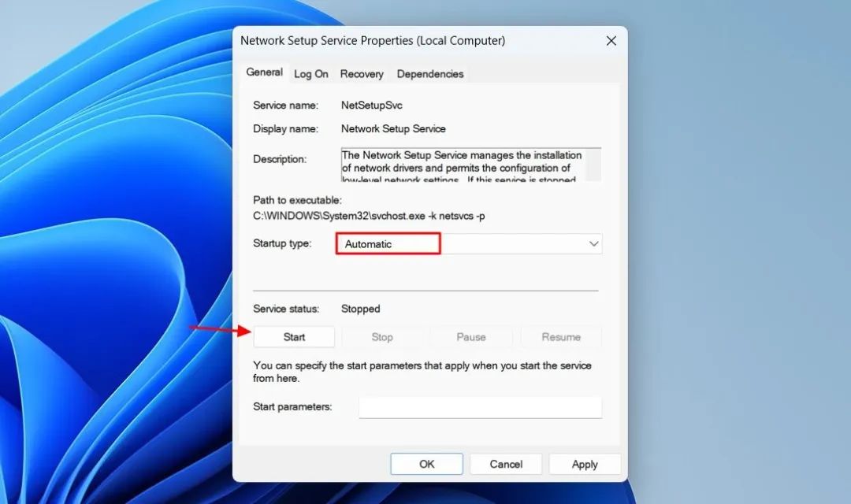
Task: Focus the Start parameters text field
Action: tap(480, 407)
